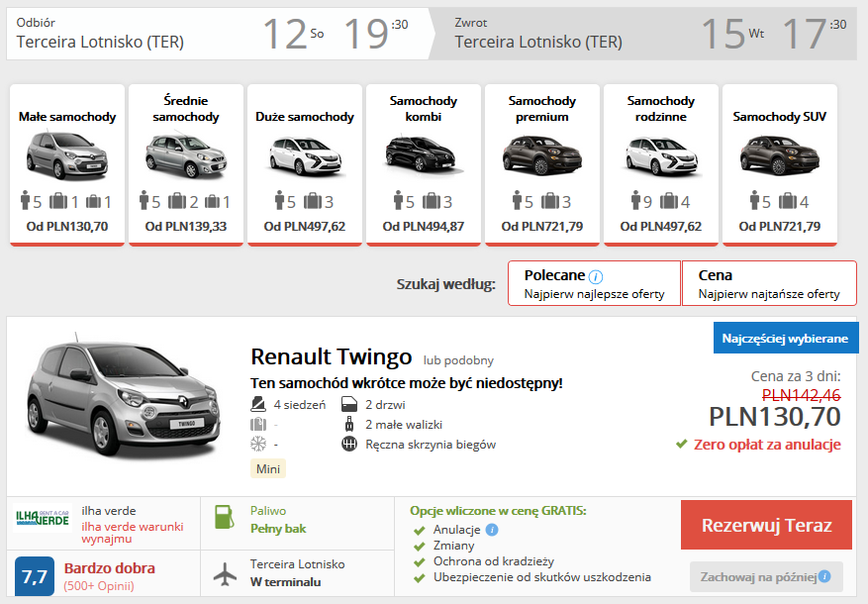Click the airplane Terceira Lotnisko icon

point(225,573)
